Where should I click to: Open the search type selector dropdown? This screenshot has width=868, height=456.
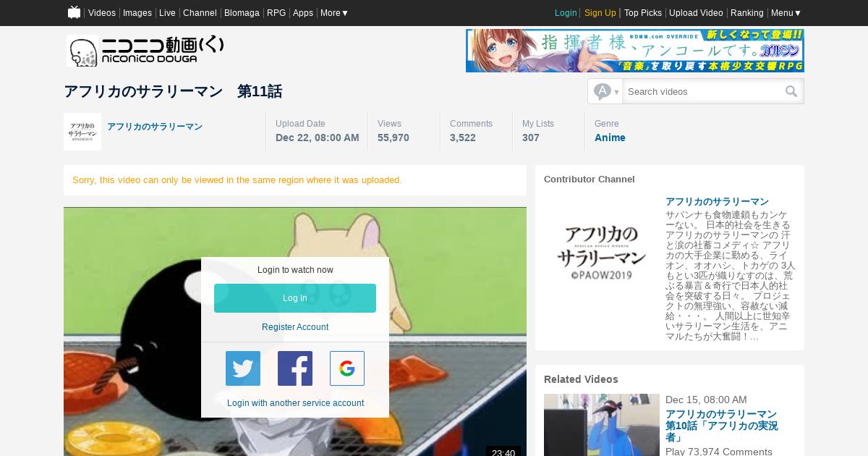(606, 91)
